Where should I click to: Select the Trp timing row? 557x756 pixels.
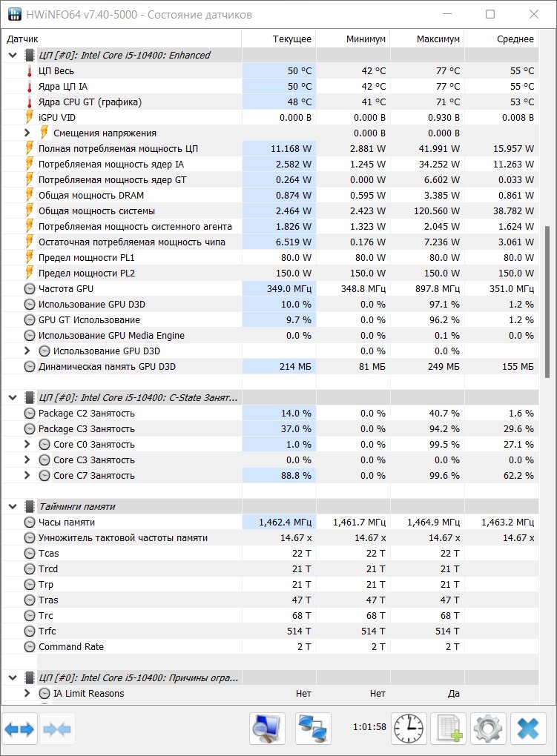pyautogui.click(x=270, y=584)
